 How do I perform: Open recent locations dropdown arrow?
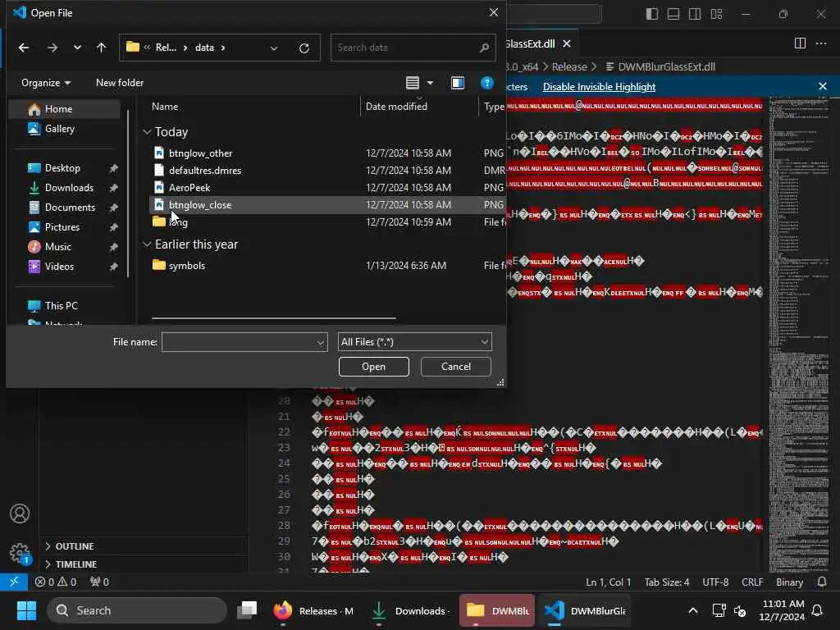(77, 48)
